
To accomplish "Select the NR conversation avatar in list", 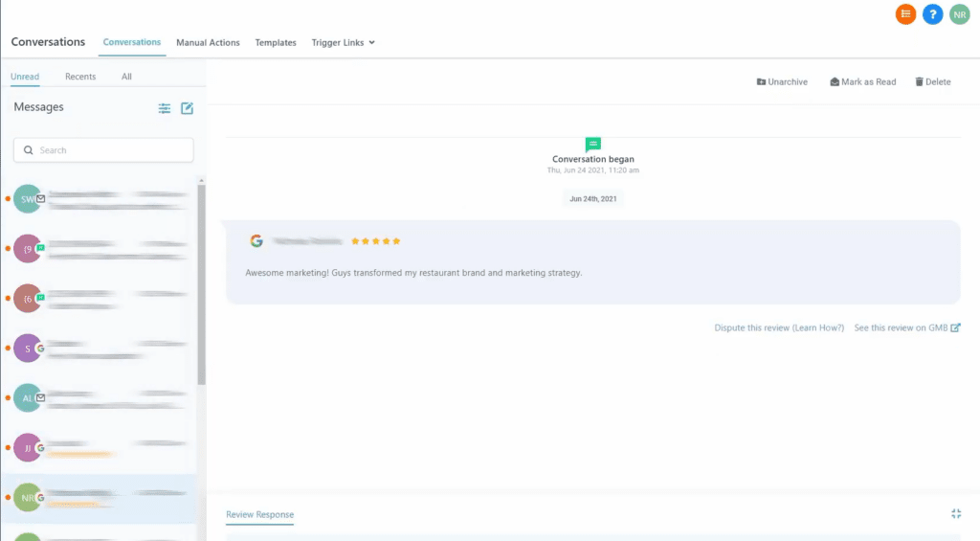I will (x=28, y=498).
